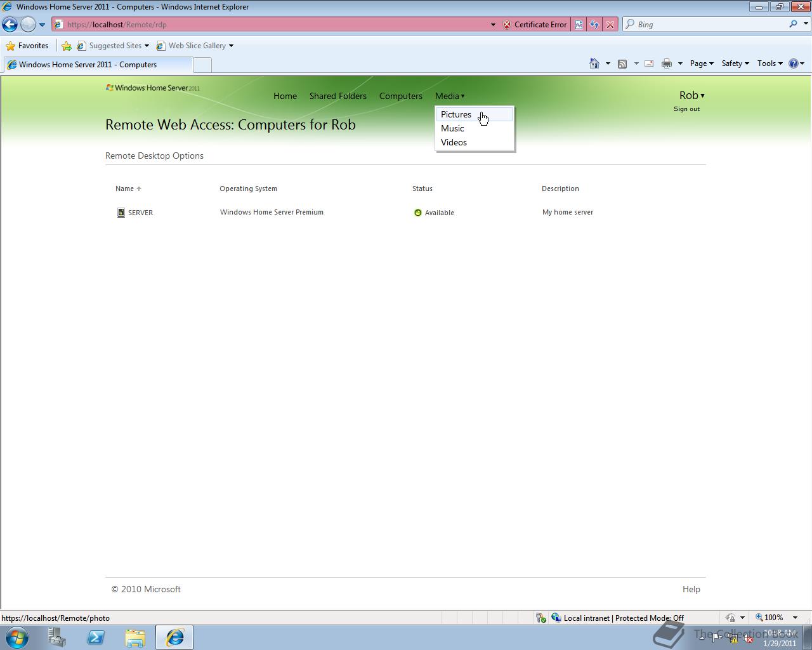Click the My home server description
The image size is (812, 650).
tap(568, 212)
